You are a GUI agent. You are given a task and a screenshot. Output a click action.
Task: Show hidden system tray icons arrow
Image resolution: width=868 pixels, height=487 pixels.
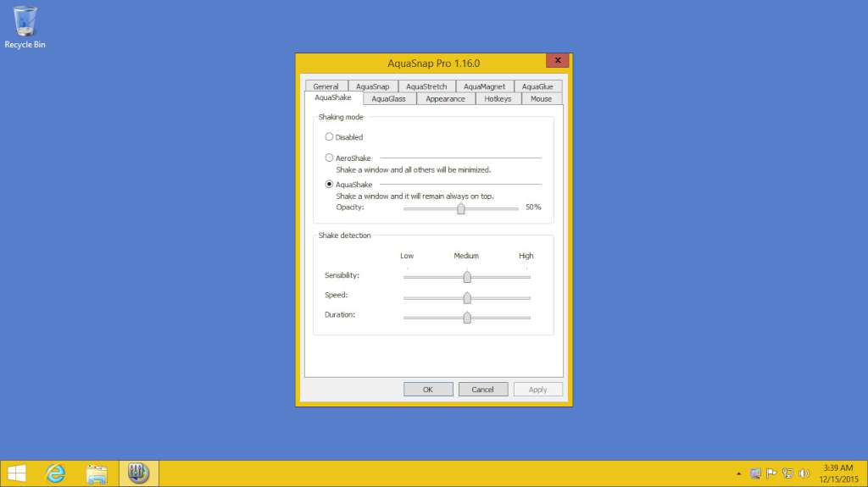click(738, 473)
